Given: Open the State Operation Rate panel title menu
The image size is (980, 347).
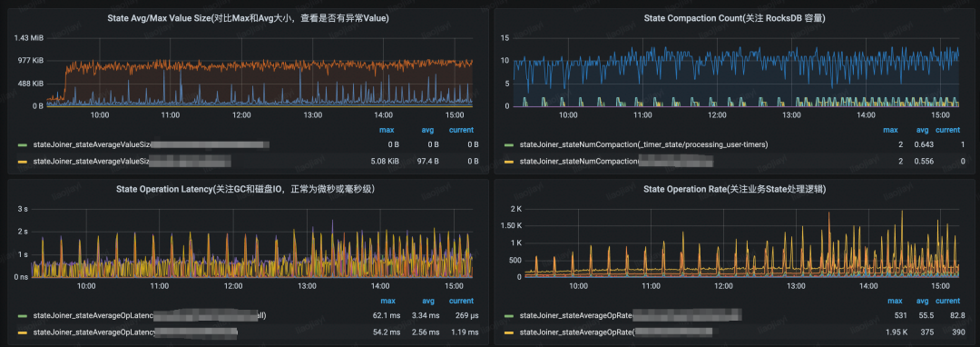Looking at the screenshot, I should (734, 189).
